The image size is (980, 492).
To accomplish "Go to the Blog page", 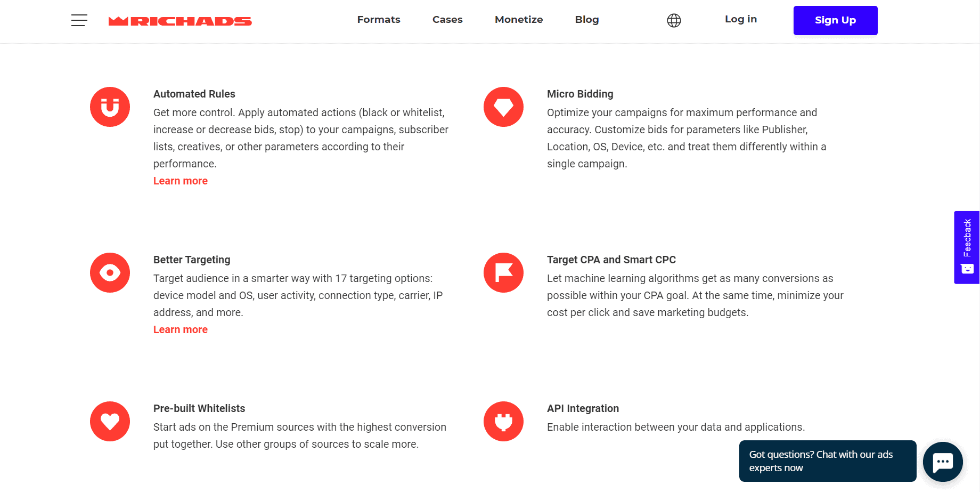I will pos(587,20).
